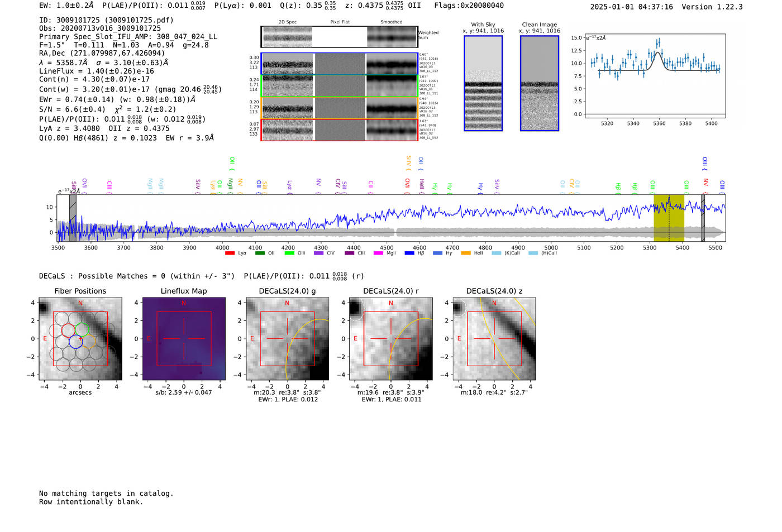Click the dark green OII legend swatch

[x=259, y=253]
